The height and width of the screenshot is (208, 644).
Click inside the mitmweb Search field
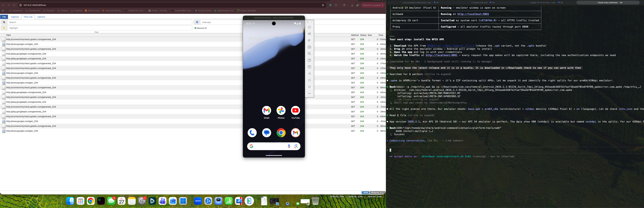click(x=100, y=22)
